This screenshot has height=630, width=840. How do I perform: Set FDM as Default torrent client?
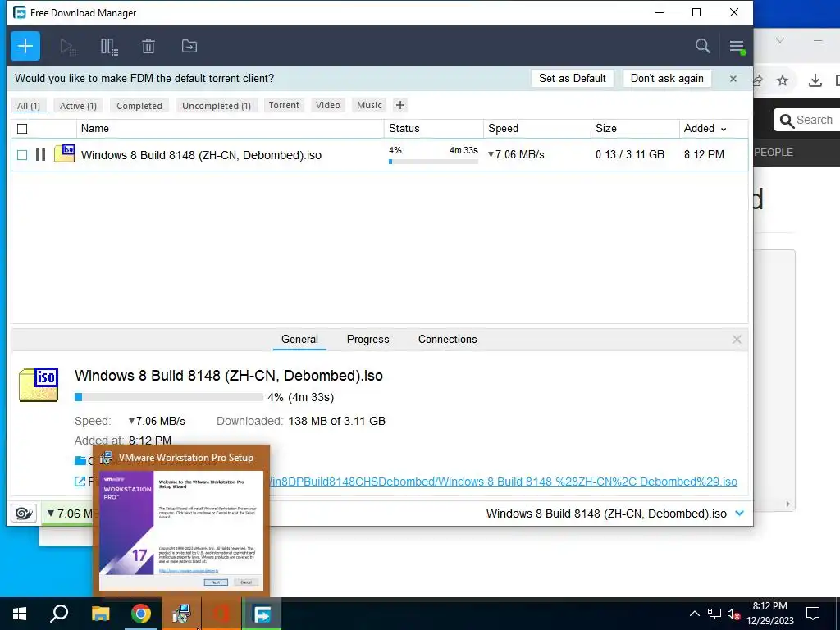coord(572,78)
